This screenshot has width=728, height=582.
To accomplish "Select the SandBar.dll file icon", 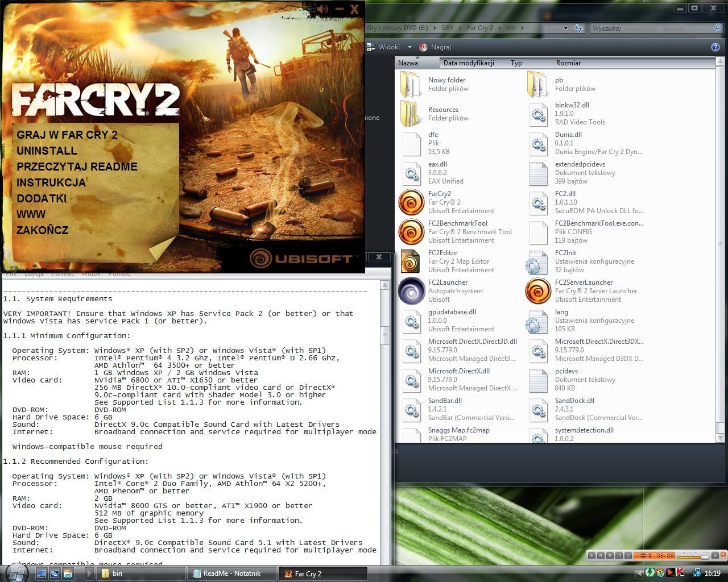I will [411, 409].
